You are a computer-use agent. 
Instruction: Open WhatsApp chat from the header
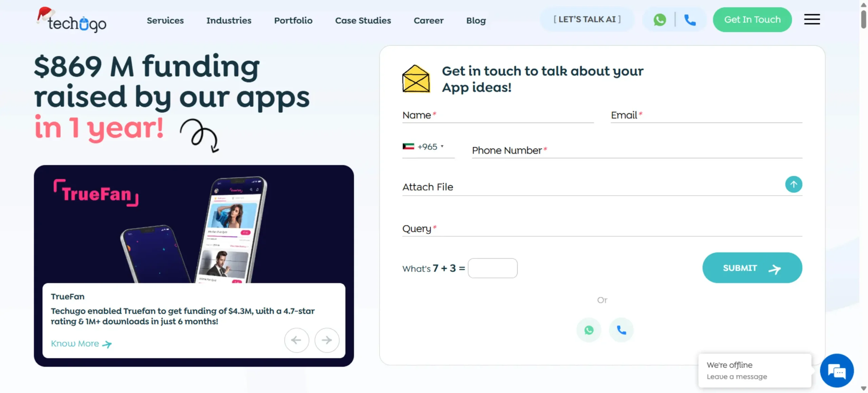coord(659,19)
